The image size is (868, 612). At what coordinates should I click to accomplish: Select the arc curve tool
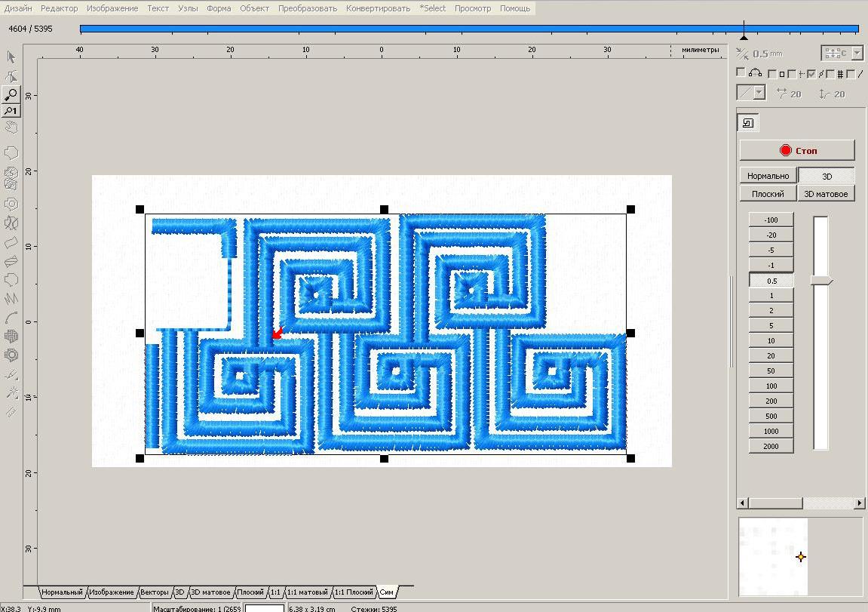coord(11,318)
